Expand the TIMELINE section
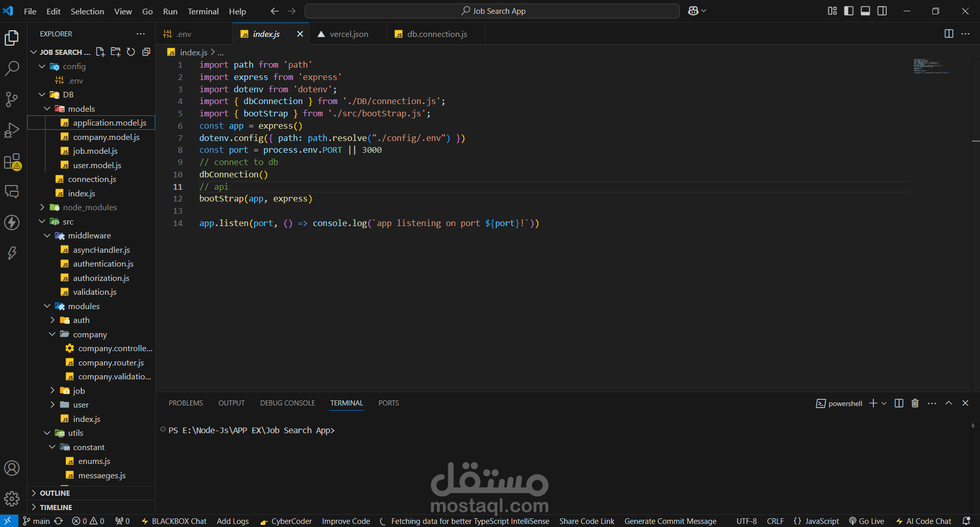Screen dimensions: 980x527 point(55,508)
